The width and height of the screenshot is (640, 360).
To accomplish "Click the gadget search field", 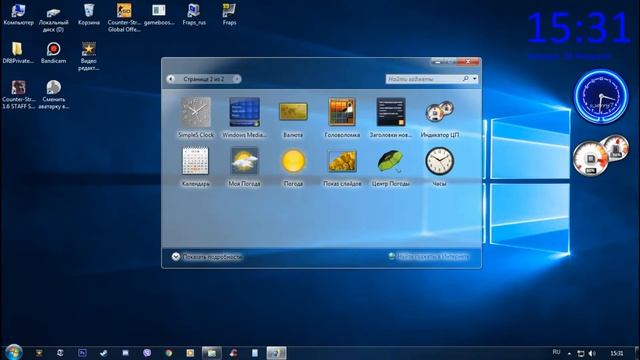I will [423, 79].
